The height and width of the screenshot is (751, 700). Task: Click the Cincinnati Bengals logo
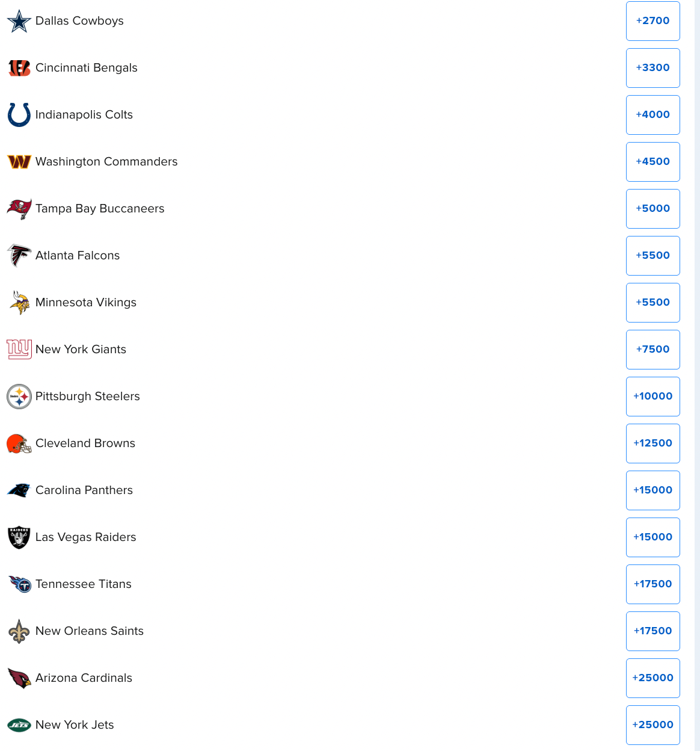click(x=19, y=68)
